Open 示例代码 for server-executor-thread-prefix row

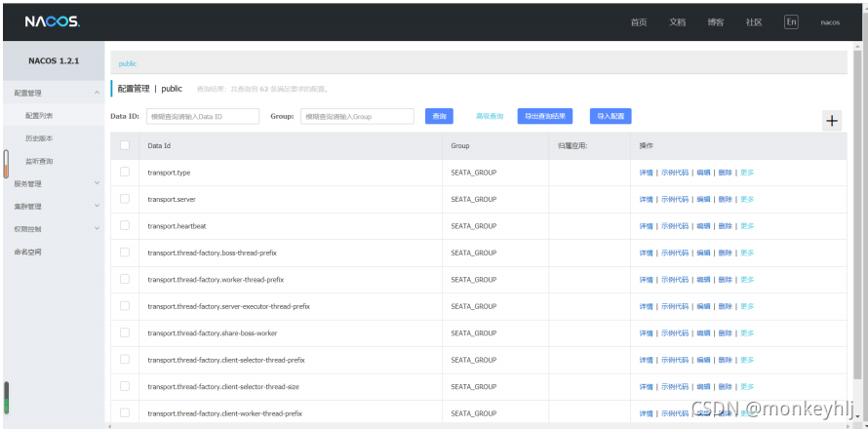coord(674,306)
